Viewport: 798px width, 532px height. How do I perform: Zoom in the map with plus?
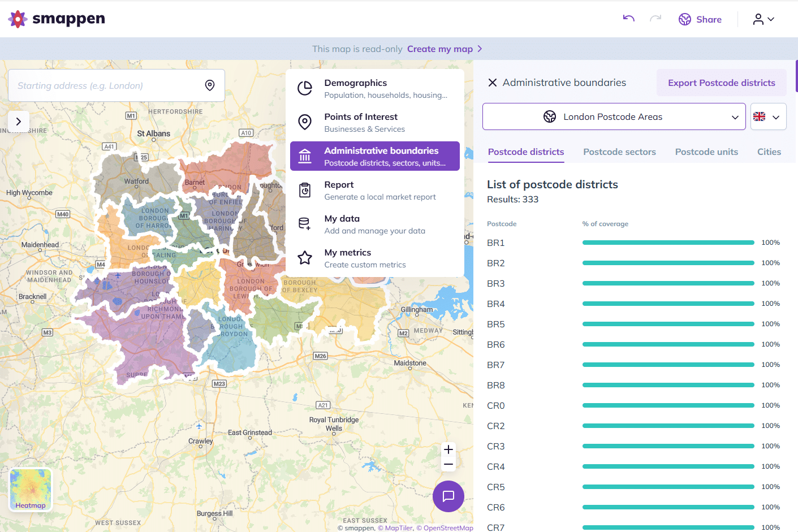point(448,449)
